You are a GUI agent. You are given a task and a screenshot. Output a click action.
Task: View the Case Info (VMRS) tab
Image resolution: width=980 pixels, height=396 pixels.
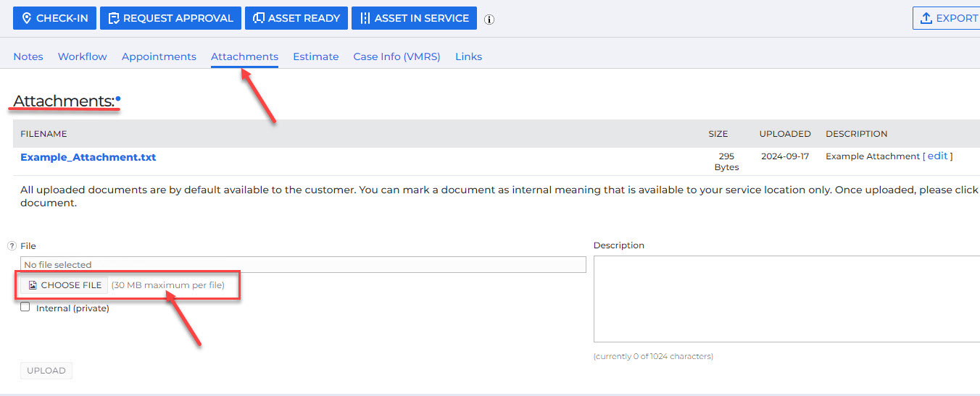396,56
